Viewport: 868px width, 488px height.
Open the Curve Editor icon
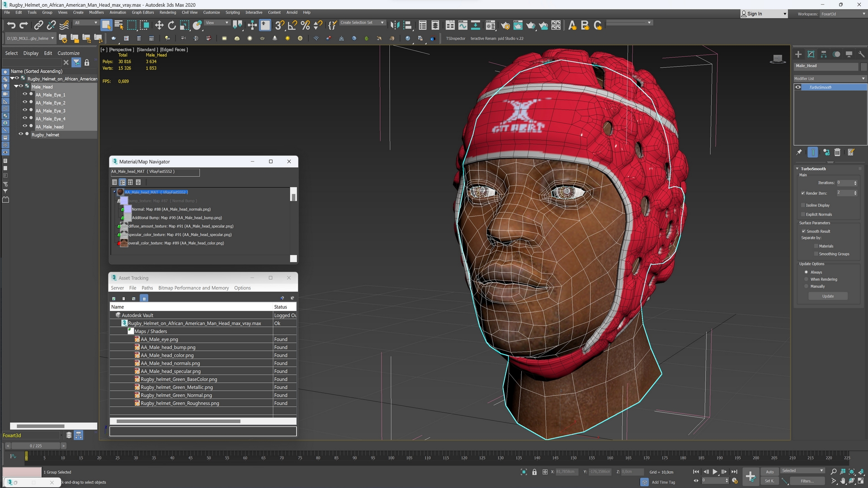[462, 25]
